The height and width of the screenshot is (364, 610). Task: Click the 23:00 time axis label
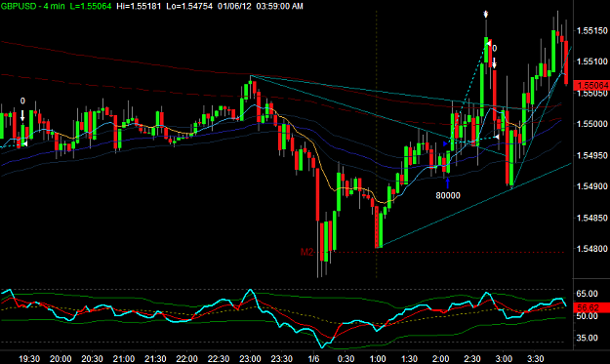coord(250,359)
